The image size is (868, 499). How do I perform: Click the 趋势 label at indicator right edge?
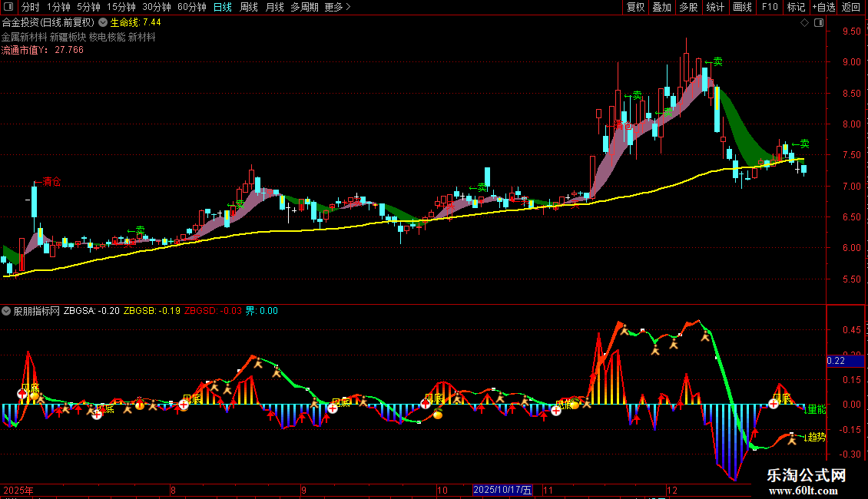(815, 437)
